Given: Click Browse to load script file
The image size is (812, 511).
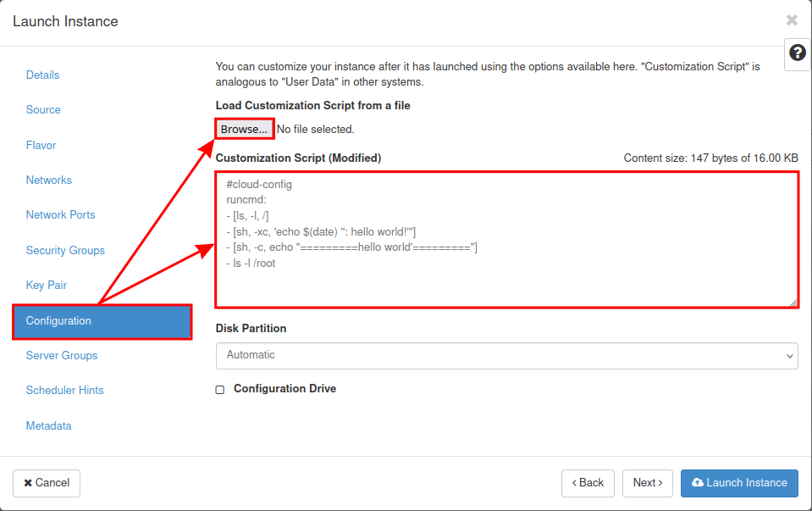Looking at the screenshot, I should click(244, 129).
